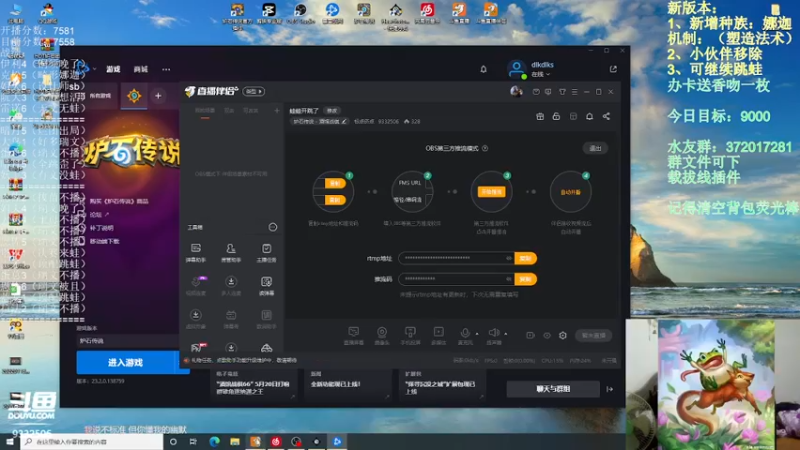Open the help icon beside OBS第三方推流模式

(x=485, y=148)
